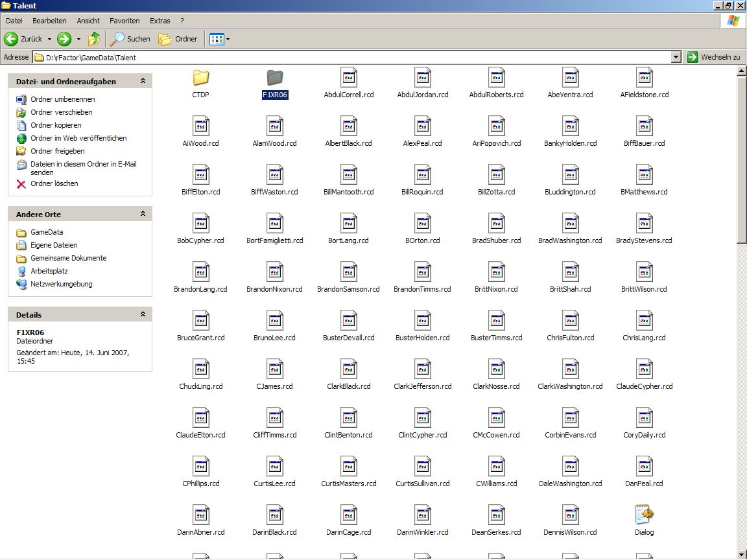Go to Eigene Dateien location
Screen dimensions: 747x560
click(54, 245)
